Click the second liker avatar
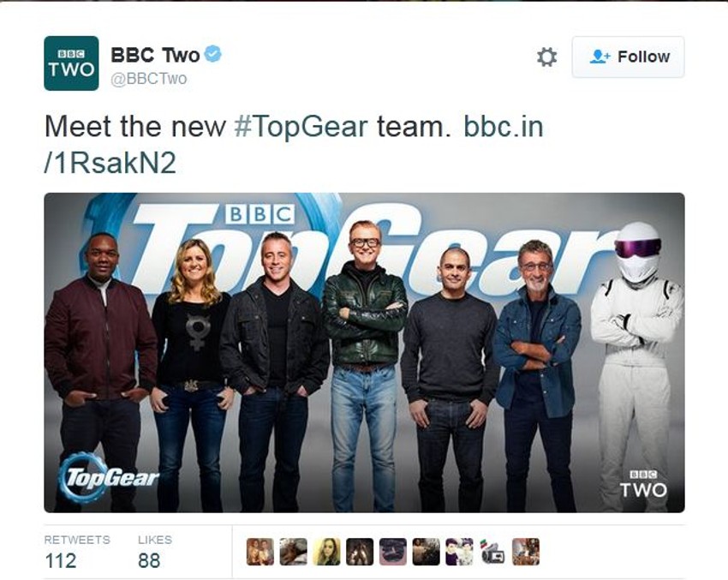Viewport: 728px width, 580px height. pos(294,552)
